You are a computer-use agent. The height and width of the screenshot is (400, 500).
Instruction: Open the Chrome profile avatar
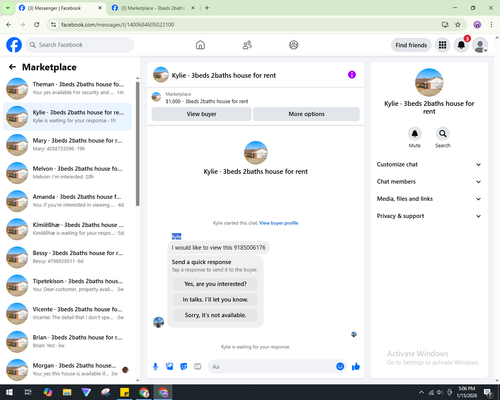coord(477,25)
